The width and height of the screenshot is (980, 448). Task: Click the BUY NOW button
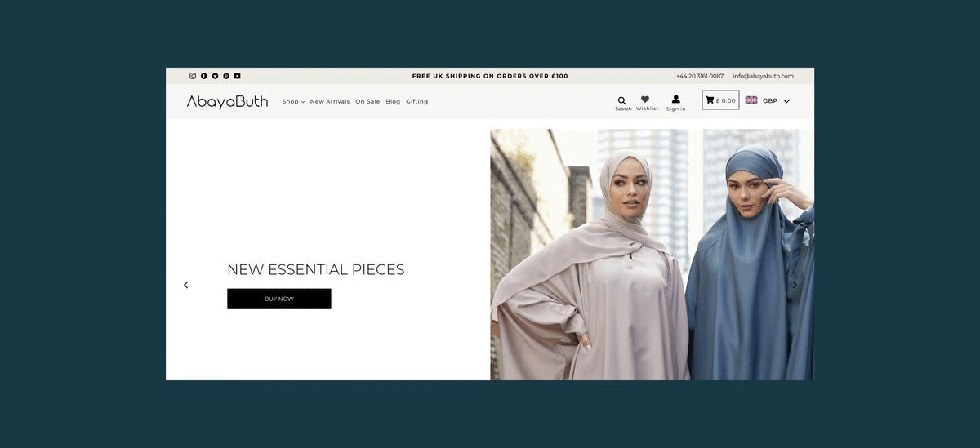coord(279,299)
